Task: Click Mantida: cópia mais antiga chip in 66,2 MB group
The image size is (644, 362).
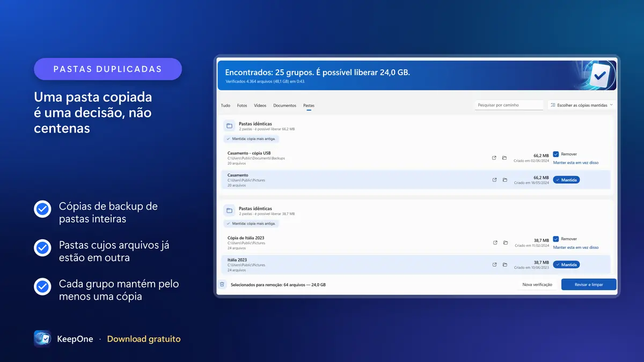Action: pyautogui.click(x=251, y=139)
